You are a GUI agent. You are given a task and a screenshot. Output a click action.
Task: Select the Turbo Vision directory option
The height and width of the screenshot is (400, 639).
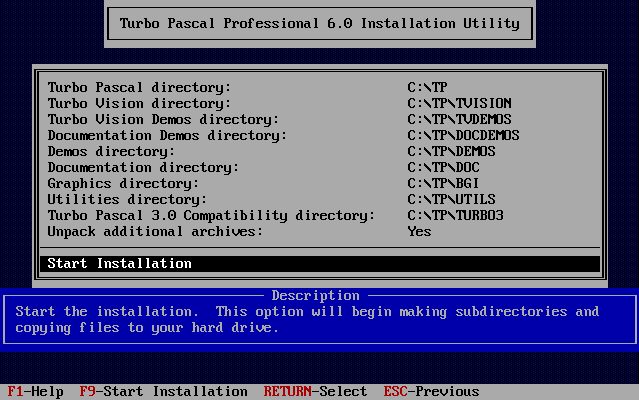(x=139, y=103)
